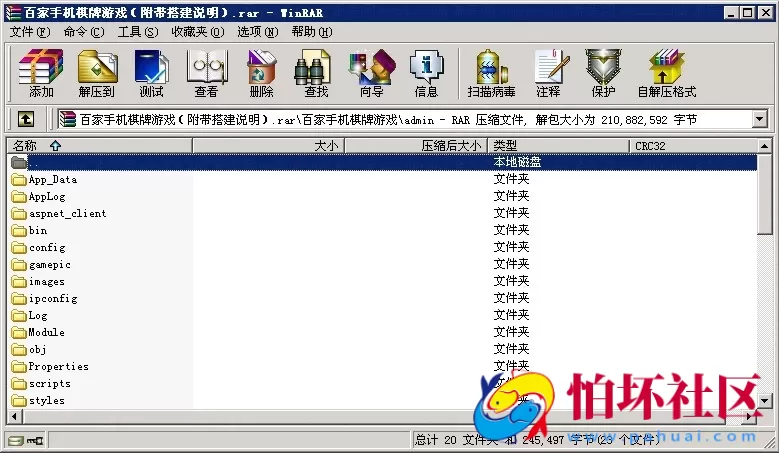Select the images folder icon

[19, 282]
